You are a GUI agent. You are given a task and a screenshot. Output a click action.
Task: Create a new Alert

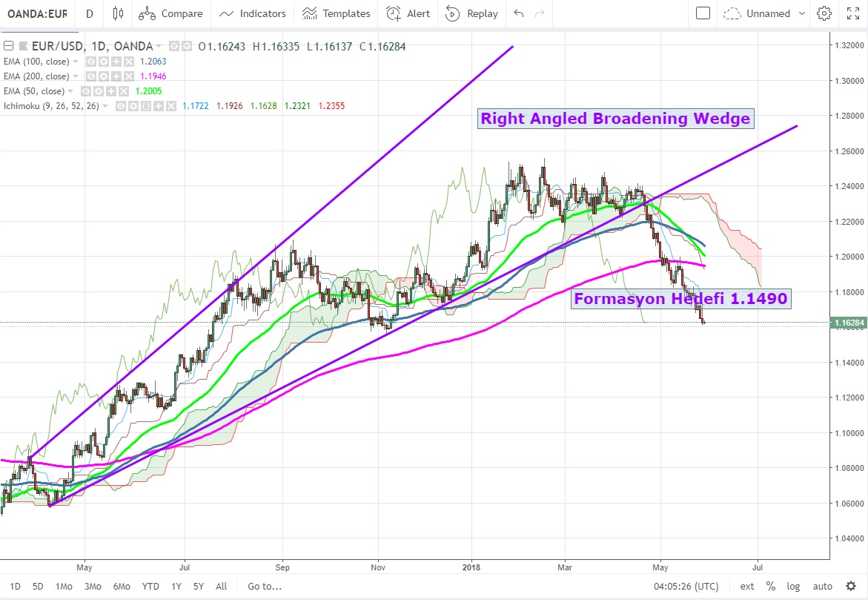pos(408,13)
